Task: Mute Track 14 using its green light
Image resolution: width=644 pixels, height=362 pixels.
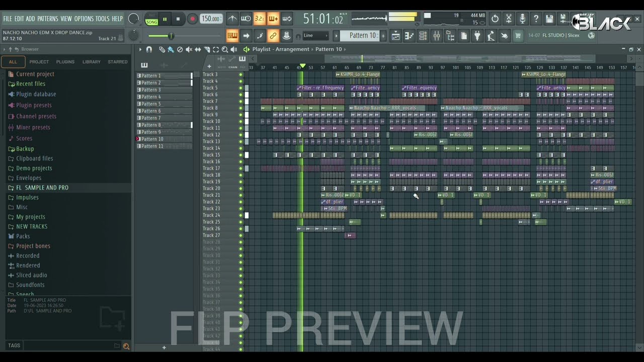Action: tap(240, 148)
